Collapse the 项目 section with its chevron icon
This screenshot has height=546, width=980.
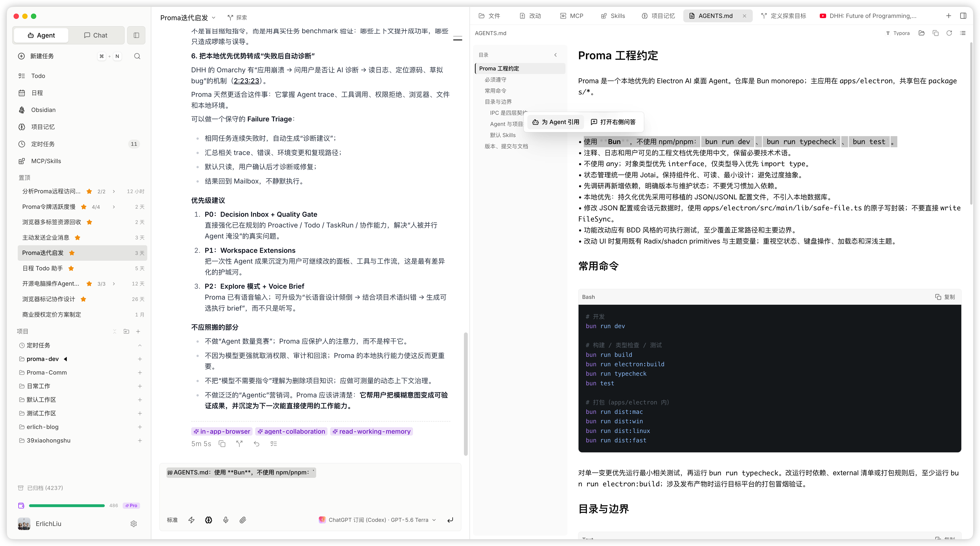115,331
